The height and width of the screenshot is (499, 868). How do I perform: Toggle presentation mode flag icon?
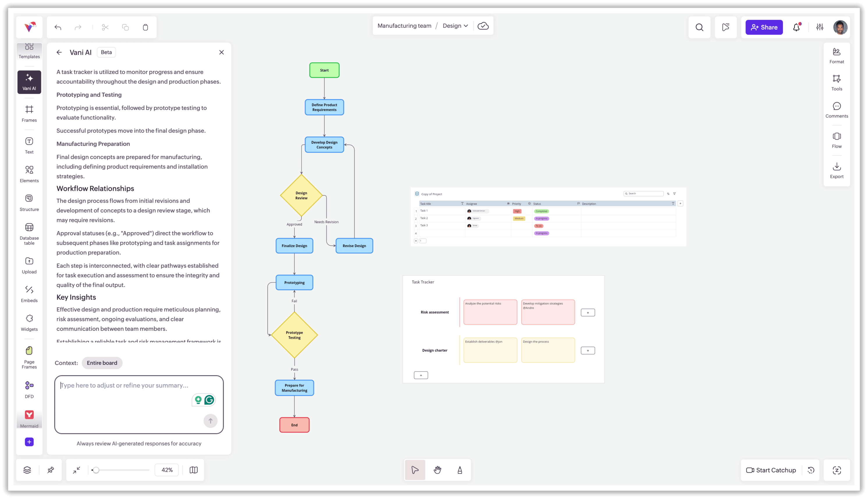(725, 27)
